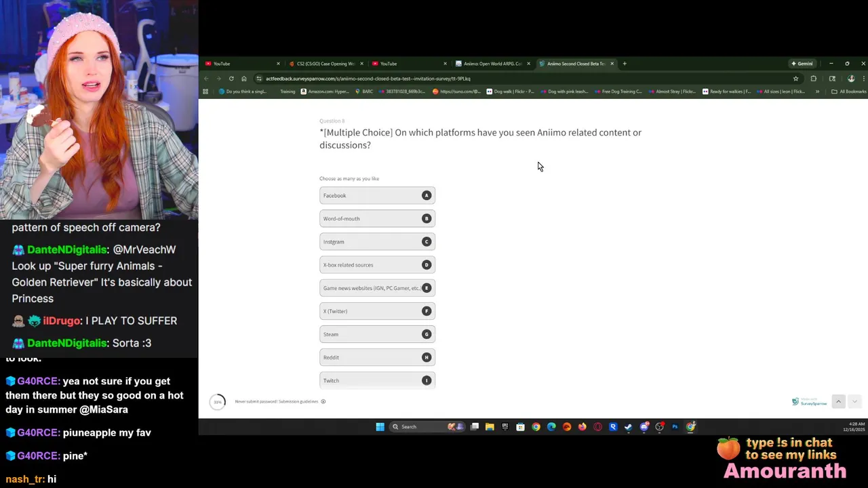Open the Training bookmarks folder

[288, 91]
